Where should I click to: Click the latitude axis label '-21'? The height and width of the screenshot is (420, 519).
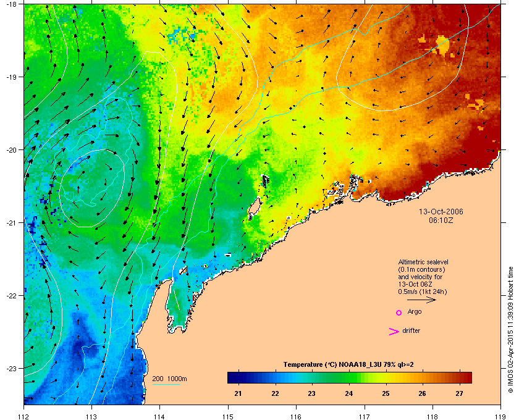[11, 222]
